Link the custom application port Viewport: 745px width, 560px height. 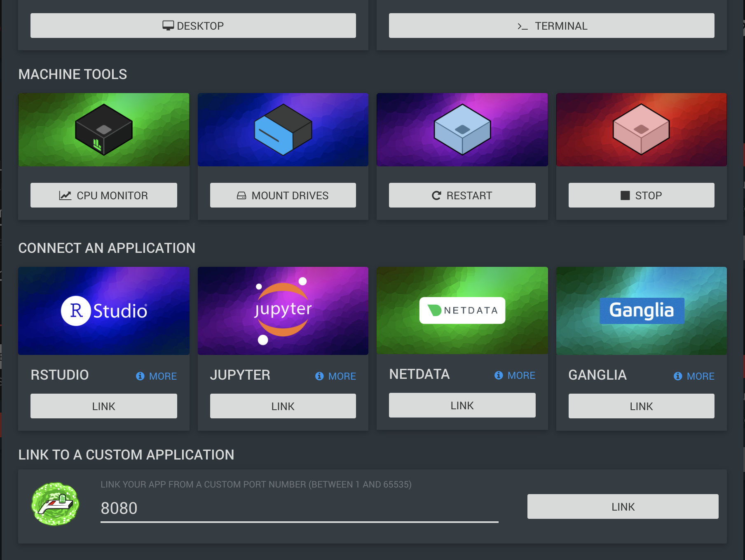coord(623,506)
